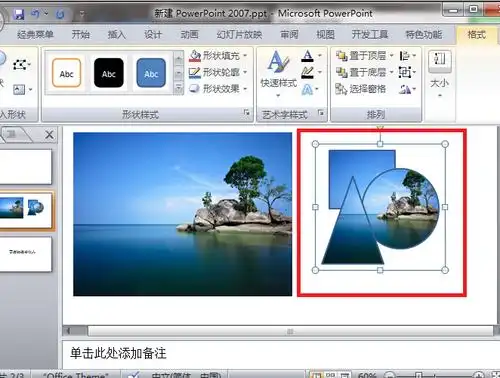Open the 艺术字样式 dialog launcher
Screen dimensions: 500x378
[321, 113]
